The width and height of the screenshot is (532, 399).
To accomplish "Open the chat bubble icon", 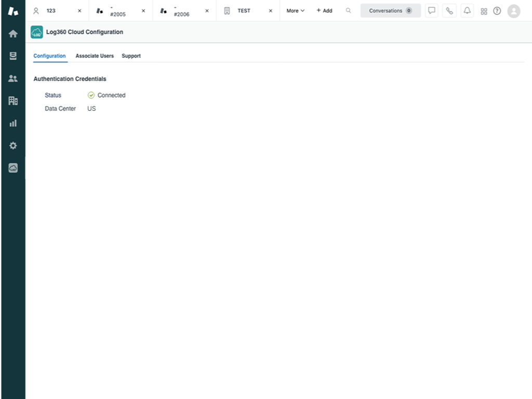I will point(431,11).
